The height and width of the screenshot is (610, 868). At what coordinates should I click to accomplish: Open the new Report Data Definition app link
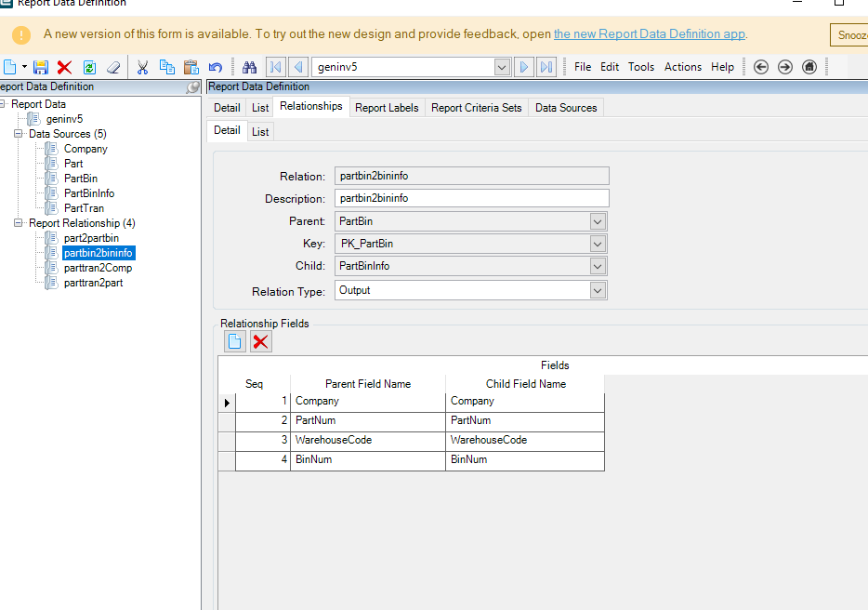(649, 34)
